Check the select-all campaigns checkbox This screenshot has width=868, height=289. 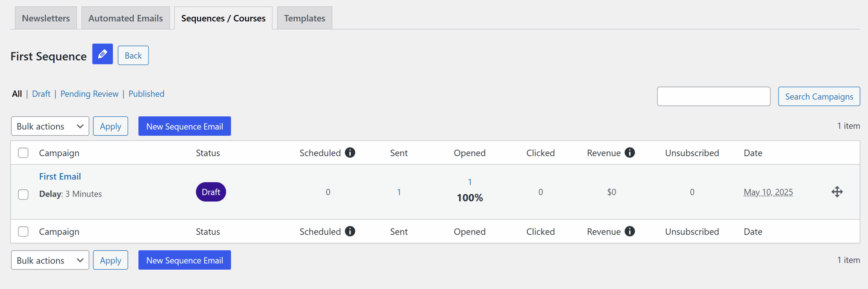(23, 153)
